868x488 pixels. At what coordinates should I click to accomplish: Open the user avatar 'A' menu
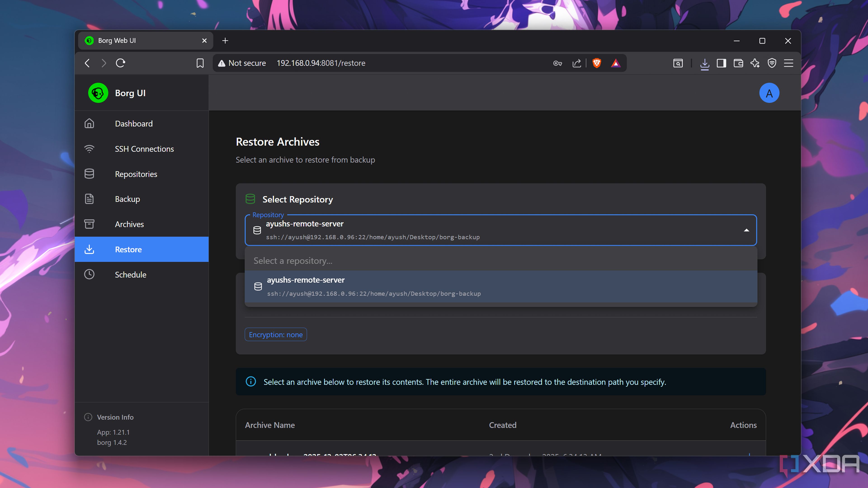coord(769,93)
